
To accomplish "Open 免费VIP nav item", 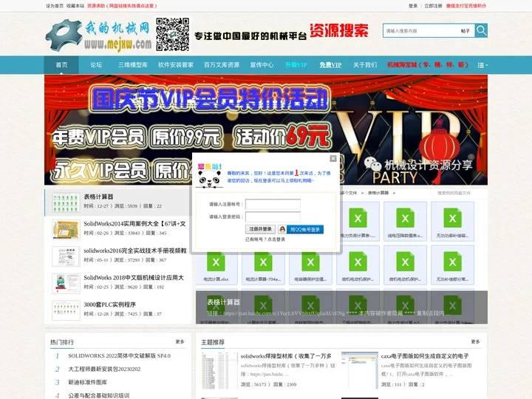I will (330, 65).
